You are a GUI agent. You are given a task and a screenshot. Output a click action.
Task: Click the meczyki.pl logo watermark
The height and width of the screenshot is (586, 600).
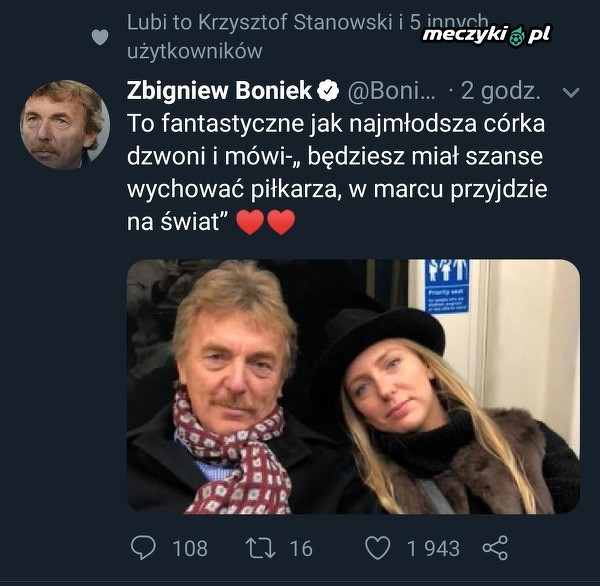point(486,35)
